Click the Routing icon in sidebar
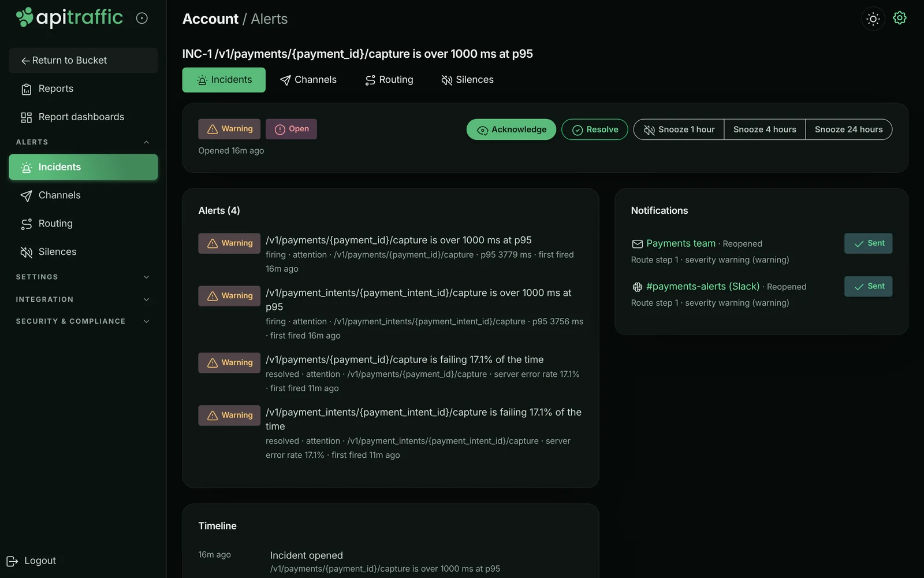 click(27, 224)
